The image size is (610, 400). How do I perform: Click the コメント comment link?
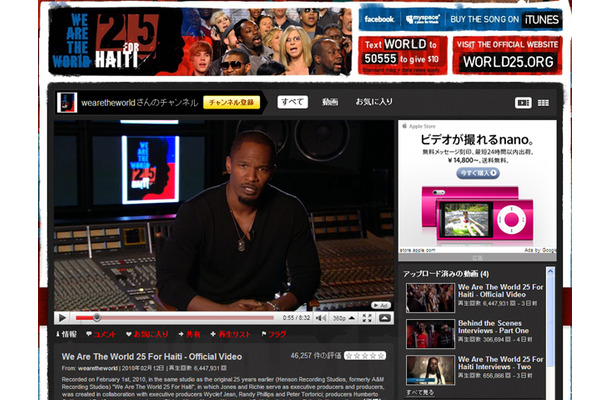pos(101,334)
